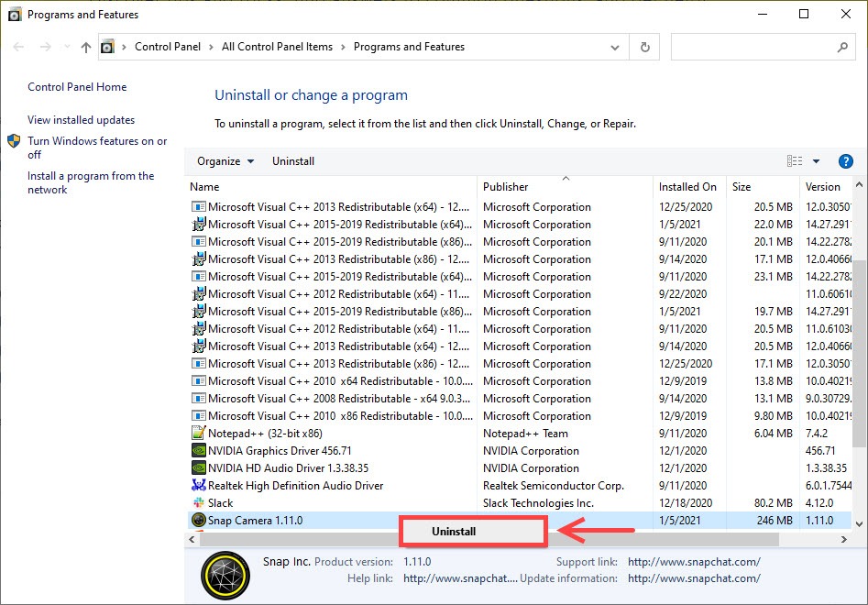The image size is (868, 605).
Task: Open Notepad++ entry icon in the list
Action: pyautogui.click(x=198, y=433)
